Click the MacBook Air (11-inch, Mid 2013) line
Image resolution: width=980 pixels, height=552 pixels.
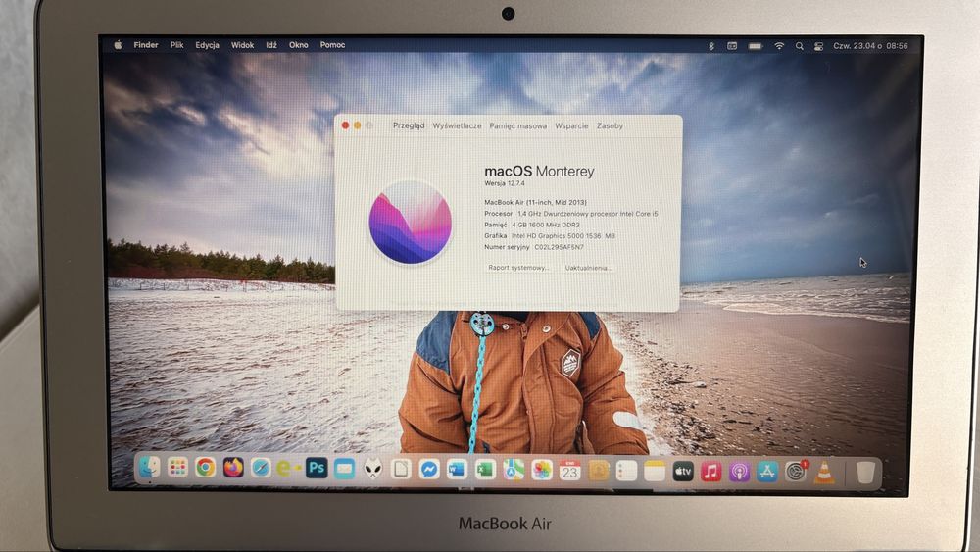(536, 203)
